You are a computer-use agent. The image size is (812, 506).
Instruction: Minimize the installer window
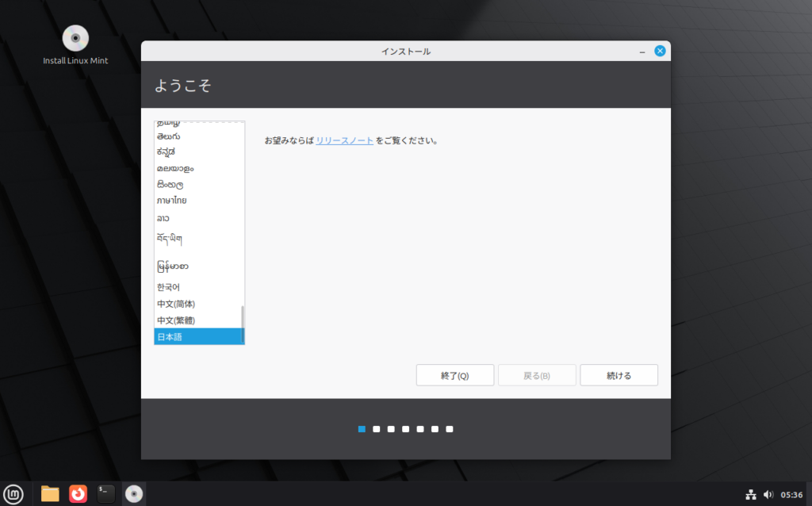[x=642, y=52]
